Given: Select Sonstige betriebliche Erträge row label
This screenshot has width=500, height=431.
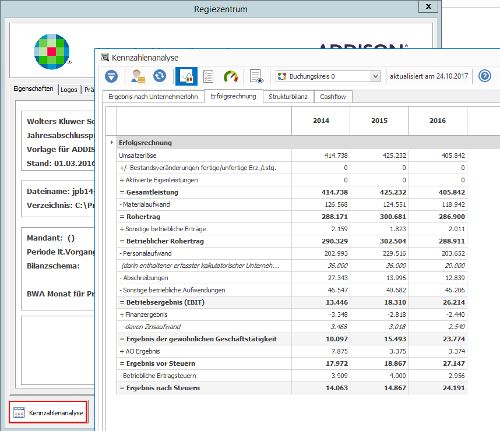Looking at the screenshot, I should click(x=163, y=229).
